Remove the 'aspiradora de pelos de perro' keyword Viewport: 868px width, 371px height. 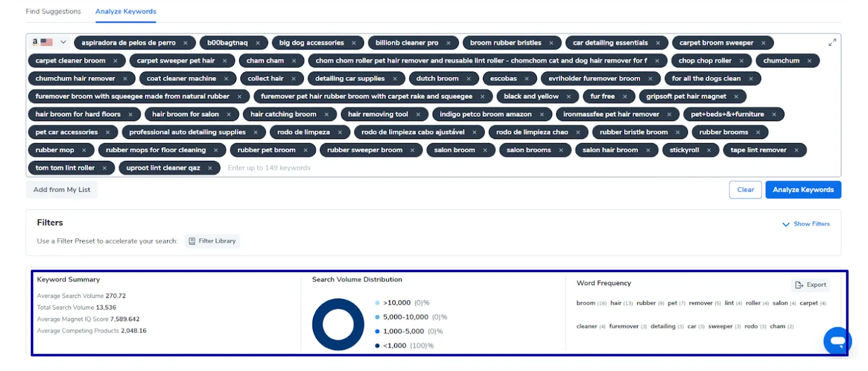[186, 43]
